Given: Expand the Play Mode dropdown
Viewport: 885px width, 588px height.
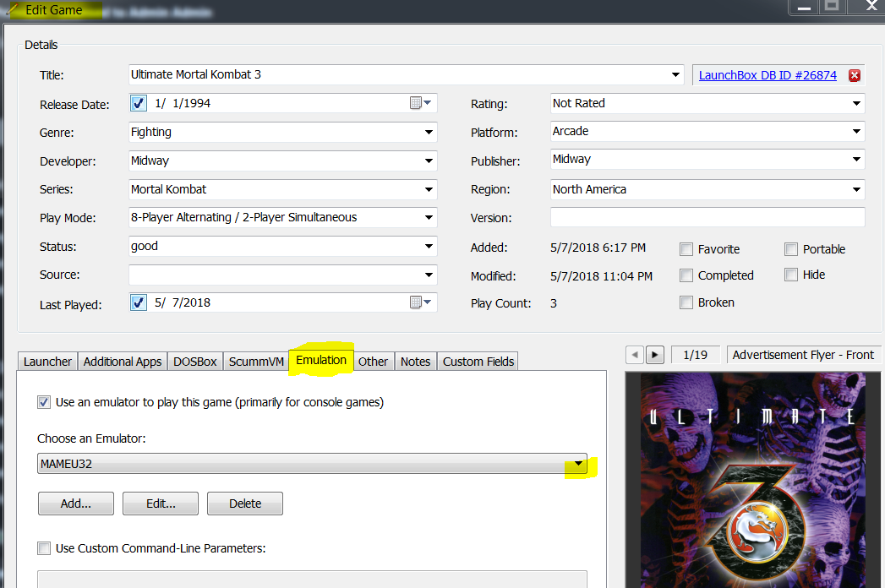Looking at the screenshot, I should click(x=429, y=217).
